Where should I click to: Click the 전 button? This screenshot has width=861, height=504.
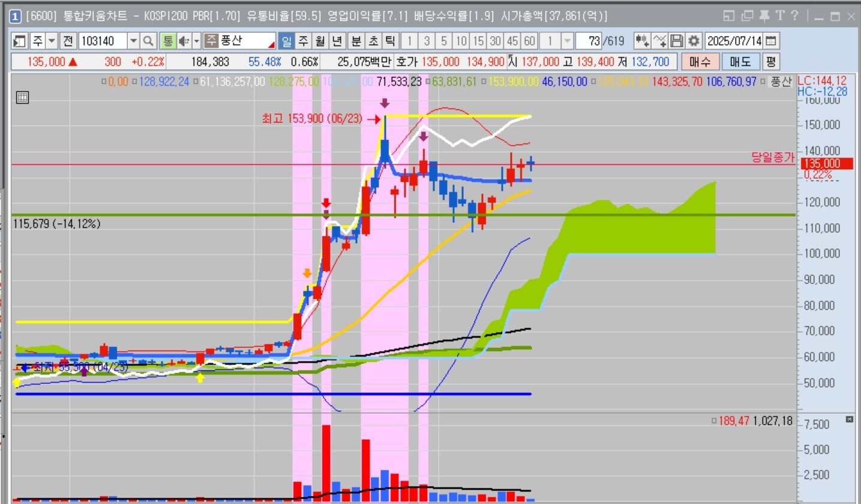(68, 41)
